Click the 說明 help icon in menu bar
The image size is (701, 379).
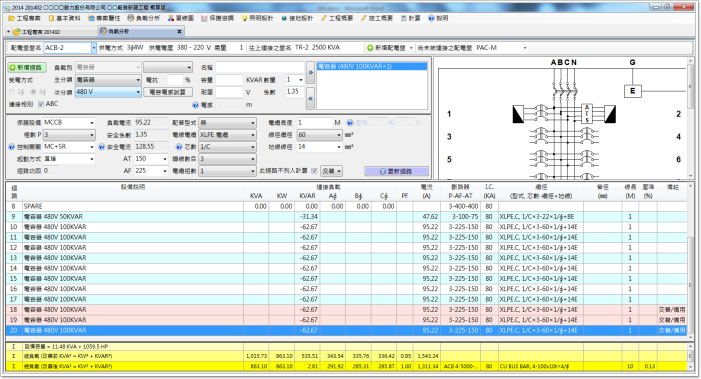[x=431, y=18]
